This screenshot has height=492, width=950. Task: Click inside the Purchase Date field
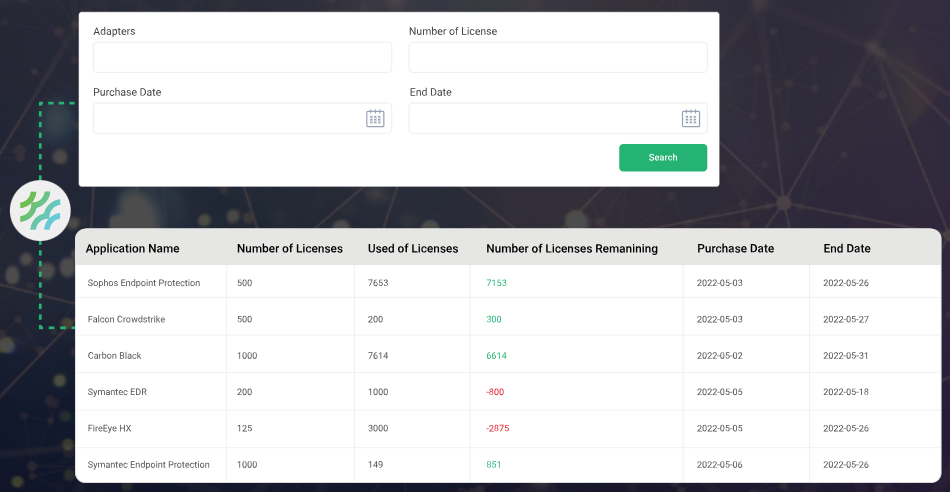pos(242,118)
